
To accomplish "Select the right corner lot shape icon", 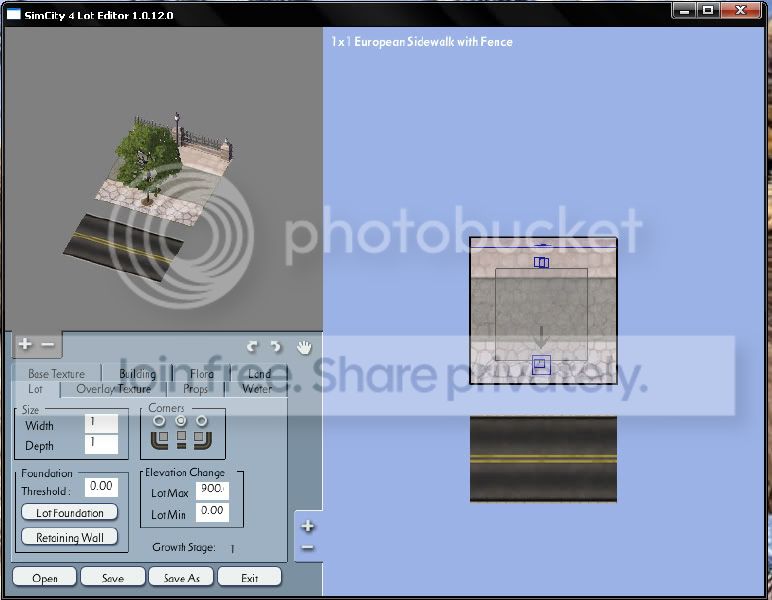I will pyautogui.click(x=202, y=440).
